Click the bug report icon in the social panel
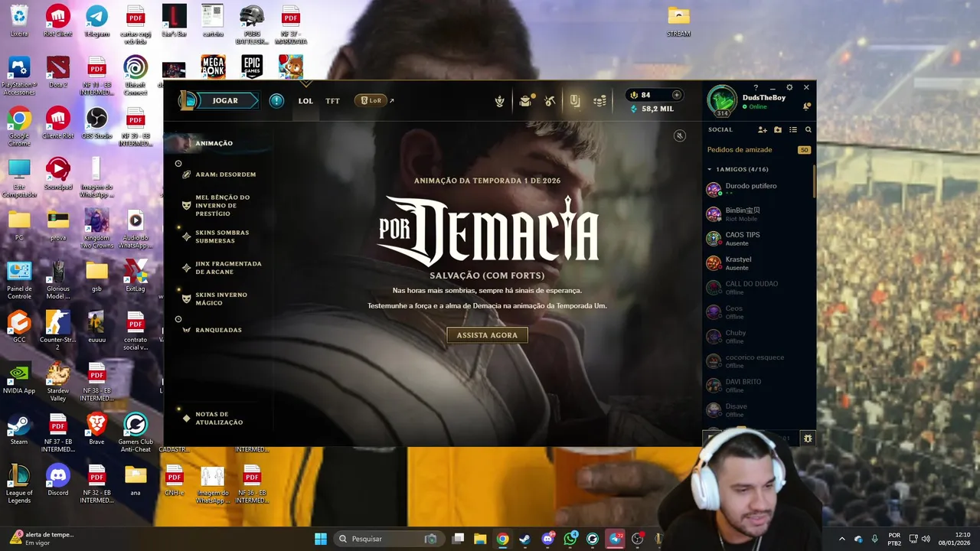Viewport: 980px width, 551px height. pos(807,439)
